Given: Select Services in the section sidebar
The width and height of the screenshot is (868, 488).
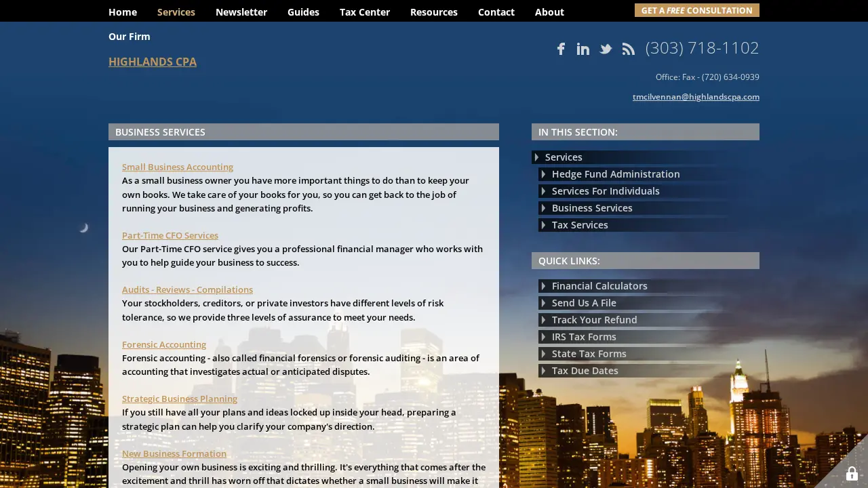Looking at the screenshot, I should point(646,157).
